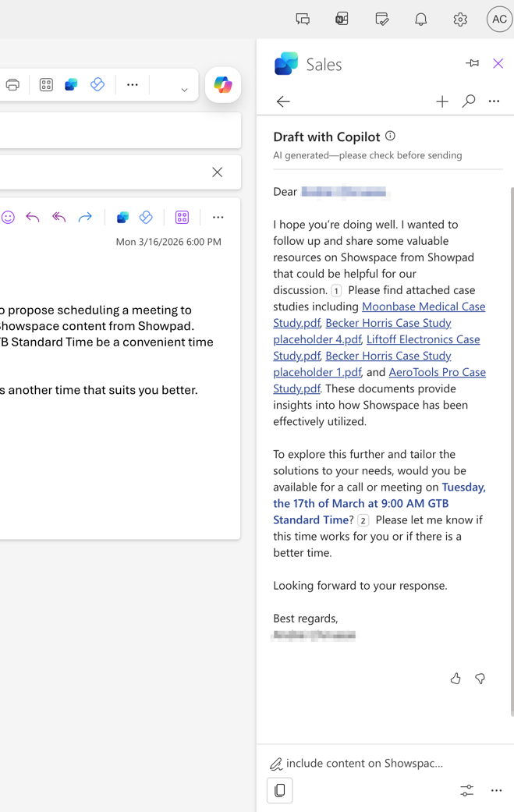Open more options in the top toolbar
The image size is (514, 812).
coord(133,85)
